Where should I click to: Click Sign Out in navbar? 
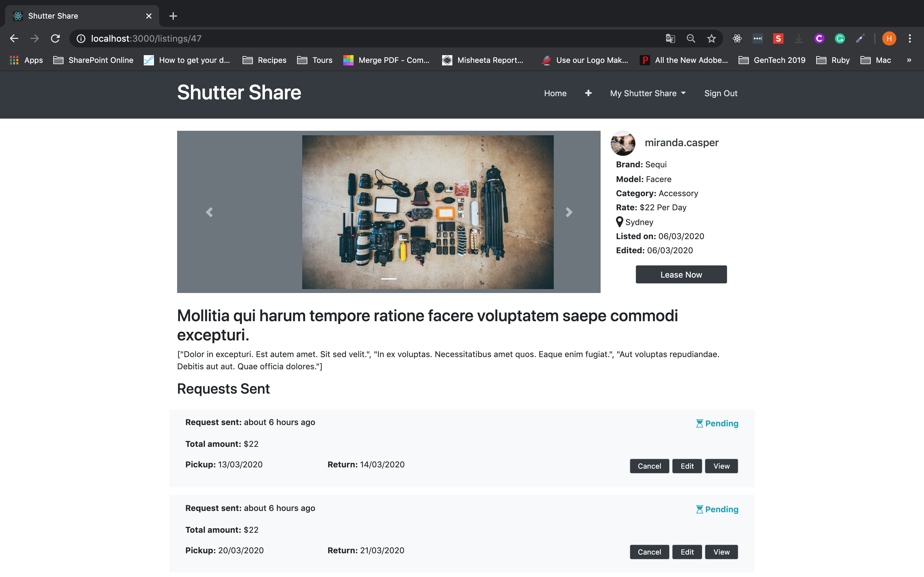point(721,93)
